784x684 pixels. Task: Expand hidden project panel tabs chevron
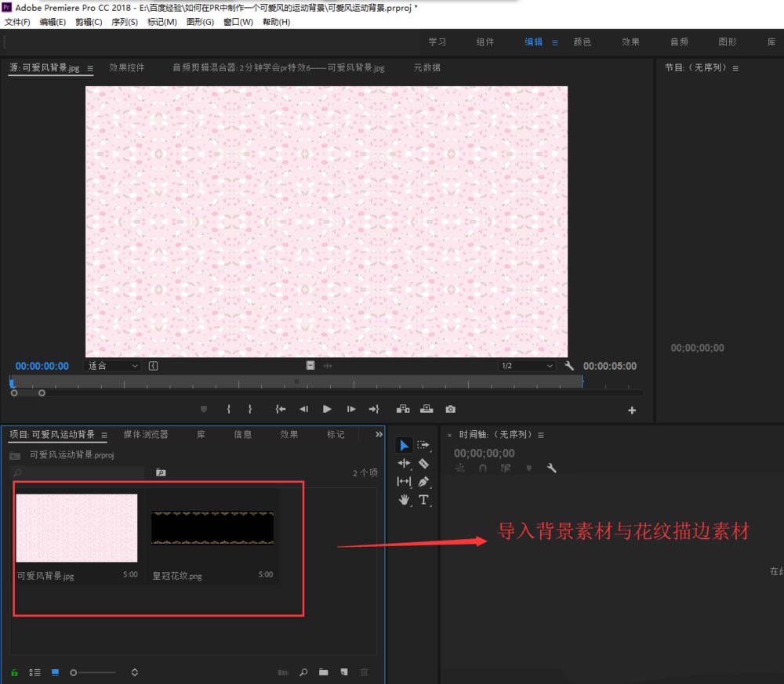tap(379, 434)
